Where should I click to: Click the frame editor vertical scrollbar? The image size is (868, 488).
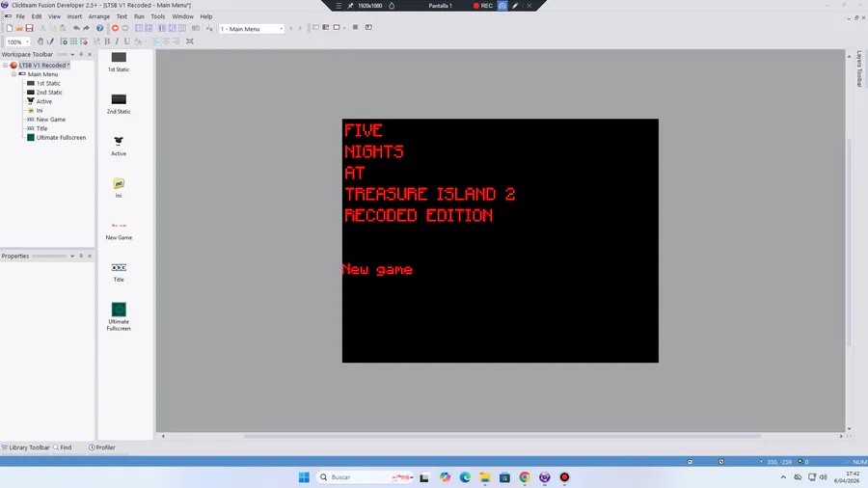pos(849,242)
